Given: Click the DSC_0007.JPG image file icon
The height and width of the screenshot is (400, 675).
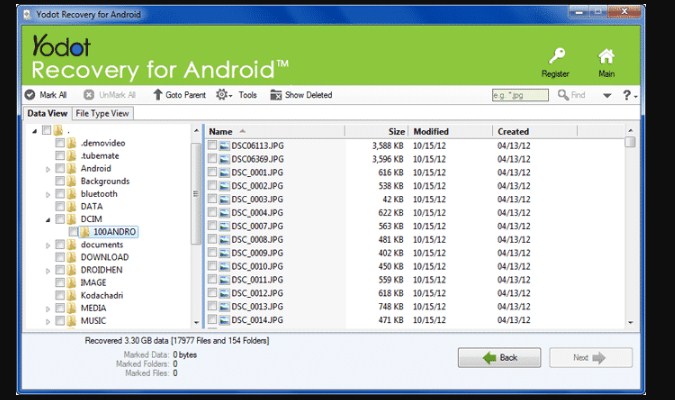Looking at the screenshot, I should [x=224, y=226].
